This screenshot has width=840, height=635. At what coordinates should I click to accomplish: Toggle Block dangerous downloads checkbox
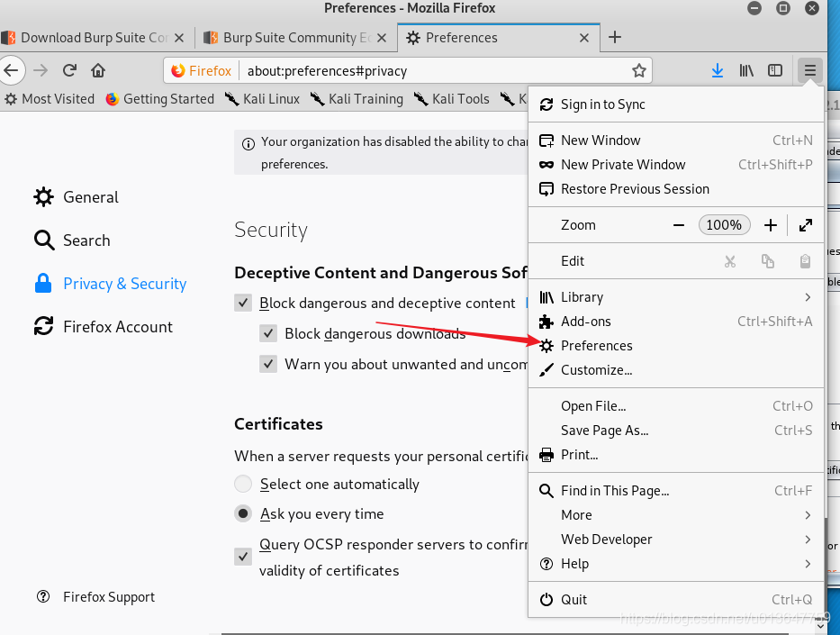pyautogui.click(x=268, y=333)
